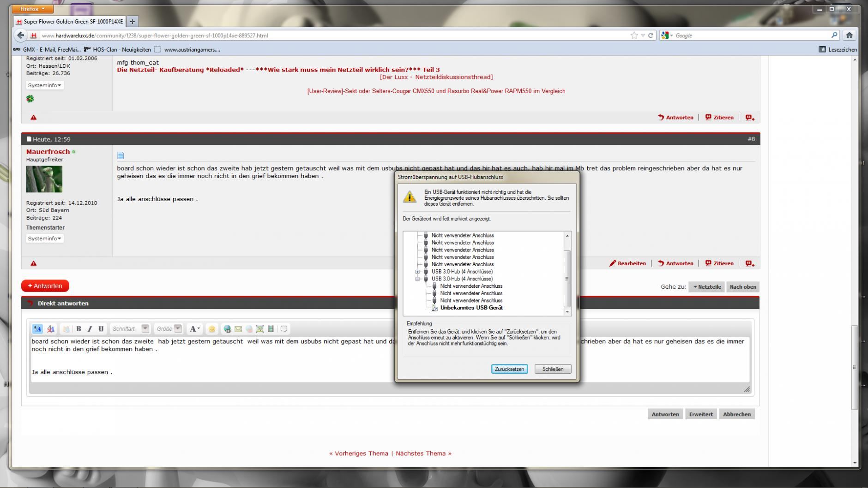This screenshot has height=488, width=868.
Task: Submit reply with bottom Antworten button
Action: pyautogui.click(x=665, y=414)
